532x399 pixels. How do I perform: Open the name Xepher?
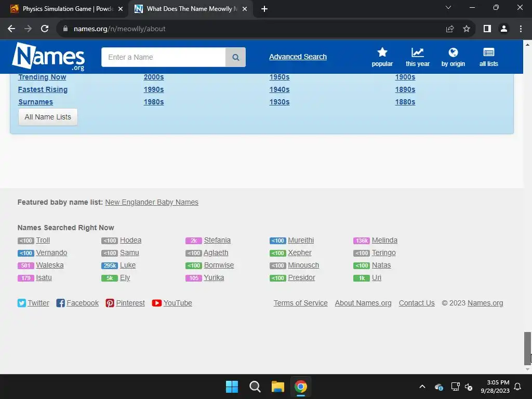tap(300, 253)
